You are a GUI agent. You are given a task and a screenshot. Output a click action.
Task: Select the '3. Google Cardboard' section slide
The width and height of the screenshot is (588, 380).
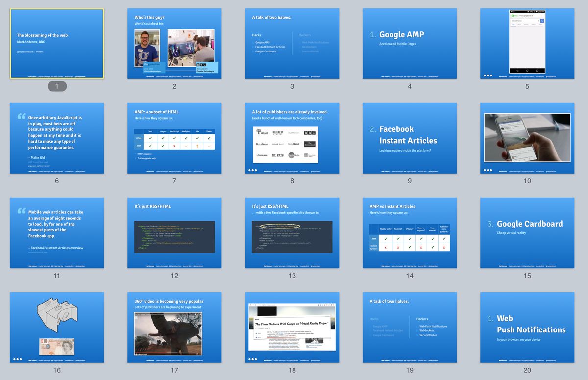pyautogui.click(x=527, y=232)
